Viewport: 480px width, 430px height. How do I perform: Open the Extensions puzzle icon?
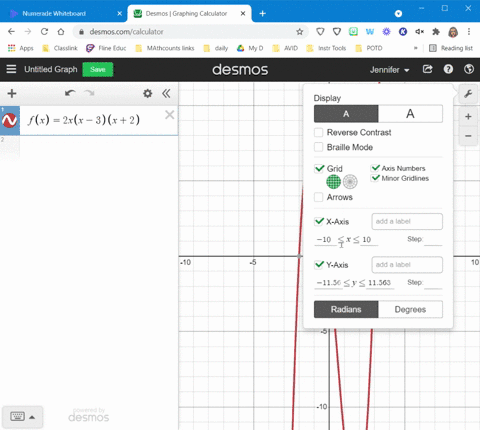pos(436,32)
